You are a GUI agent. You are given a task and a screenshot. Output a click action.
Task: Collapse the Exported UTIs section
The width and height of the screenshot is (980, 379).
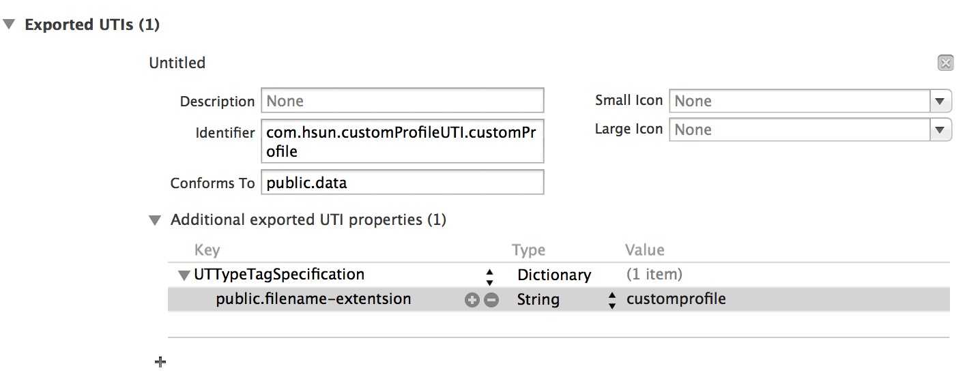click(9, 25)
